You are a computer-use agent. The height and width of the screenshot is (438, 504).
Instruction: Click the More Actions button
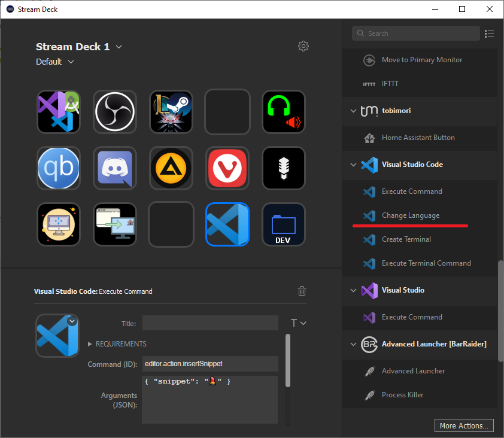tap(464, 425)
